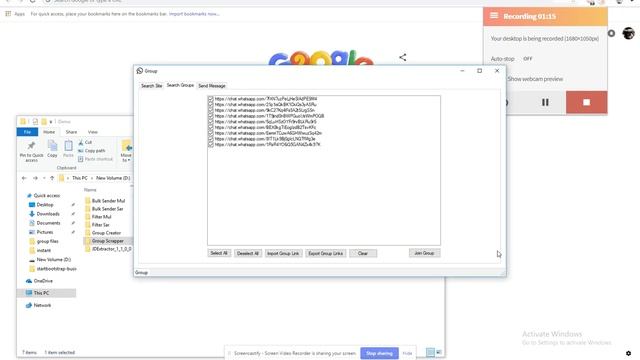Uncheck the link starting 5pLuH

(x=211, y=122)
